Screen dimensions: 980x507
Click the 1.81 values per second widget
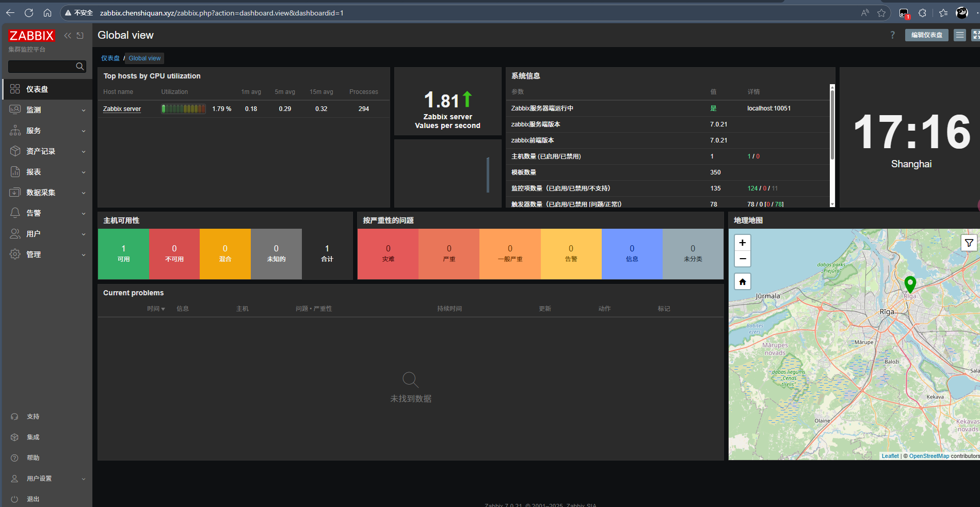click(x=448, y=101)
